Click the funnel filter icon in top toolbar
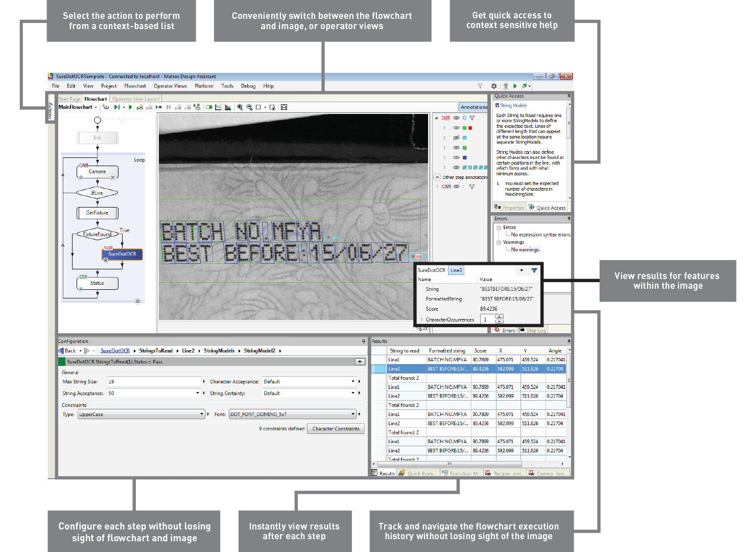The width and height of the screenshot is (756, 552). pyautogui.click(x=480, y=86)
